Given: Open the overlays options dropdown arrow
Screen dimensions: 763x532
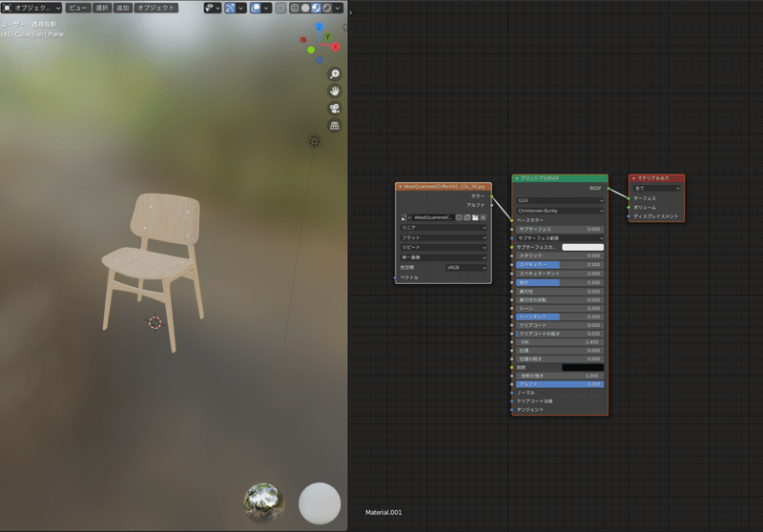Looking at the screenshot, I should (x=266, y=8).
